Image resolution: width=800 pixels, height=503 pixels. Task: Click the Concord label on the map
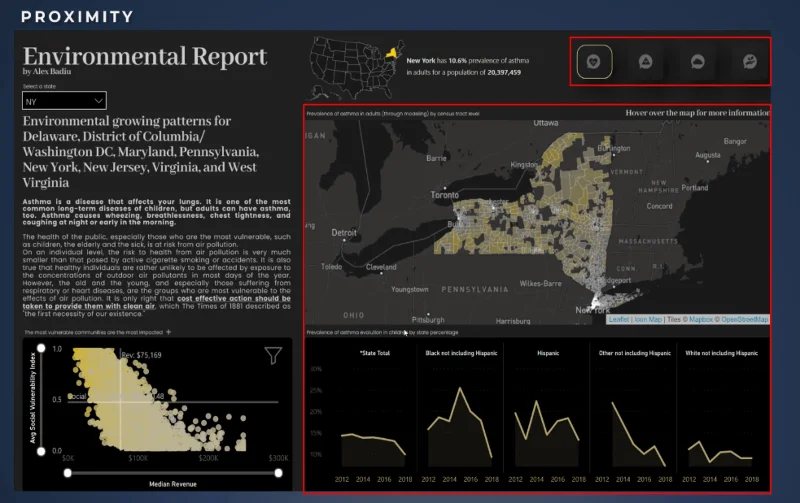point(659,206)
